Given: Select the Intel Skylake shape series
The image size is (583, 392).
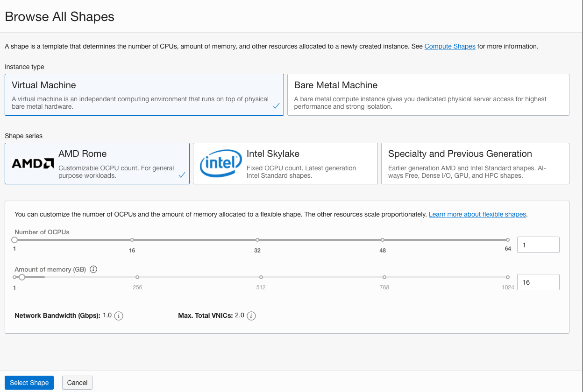Looking at the screenshot, I should pyautogui.click(x=285, y=163).
